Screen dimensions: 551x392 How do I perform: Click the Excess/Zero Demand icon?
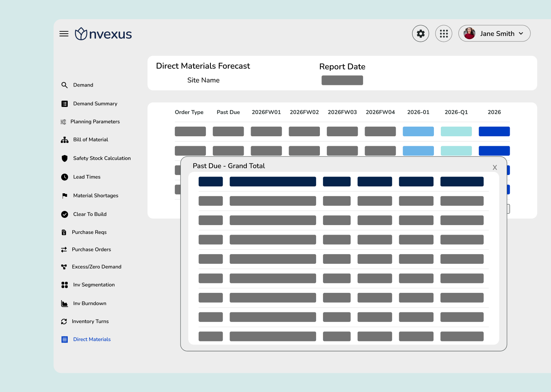64,267
